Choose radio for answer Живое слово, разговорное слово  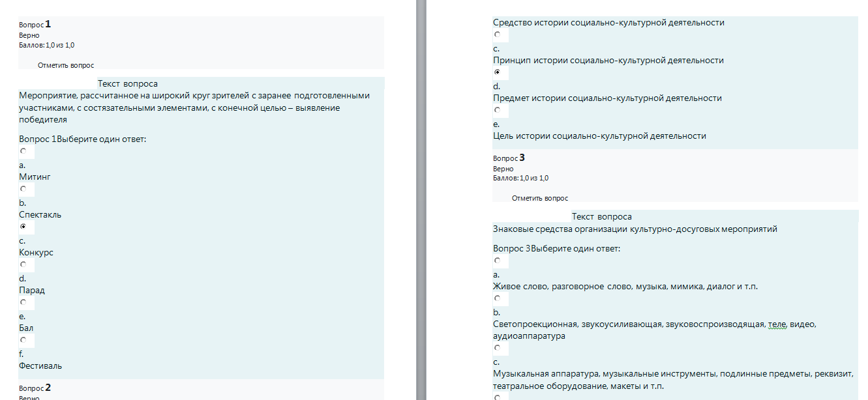[x=497, y=261]
